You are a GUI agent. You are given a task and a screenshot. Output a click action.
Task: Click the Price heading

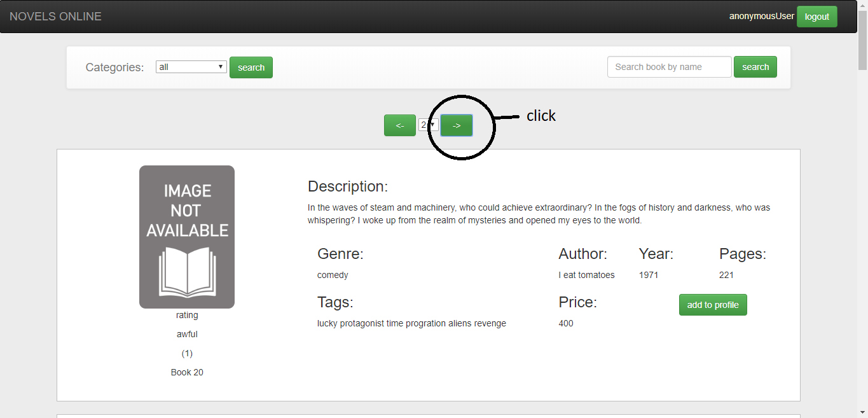click(x=577, y=302)
